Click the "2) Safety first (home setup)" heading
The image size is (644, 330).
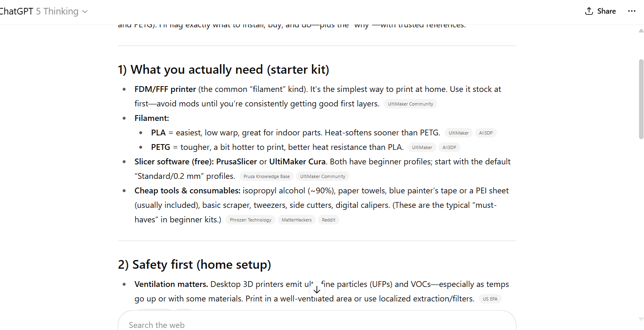click(194, 265)
